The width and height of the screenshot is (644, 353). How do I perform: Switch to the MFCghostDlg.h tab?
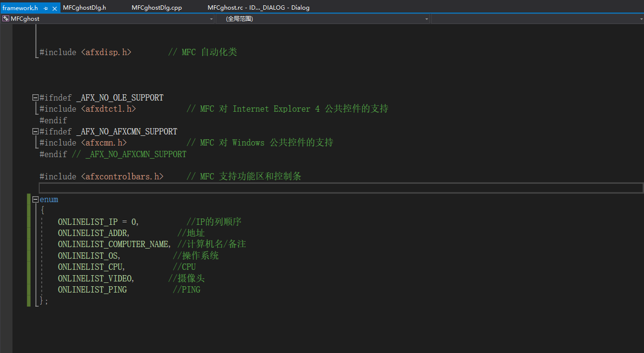click(x=84, y=8)
